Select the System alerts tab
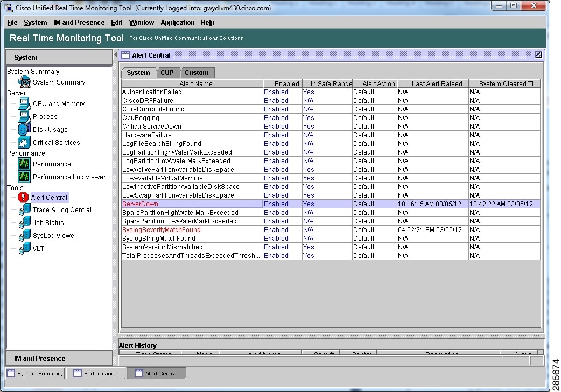Viewport: 561px width, 392px height. click(x=138, y=73)
